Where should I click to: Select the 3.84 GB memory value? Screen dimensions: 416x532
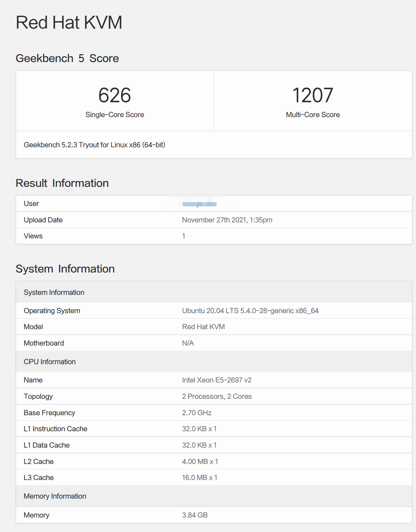pos(195,515)
